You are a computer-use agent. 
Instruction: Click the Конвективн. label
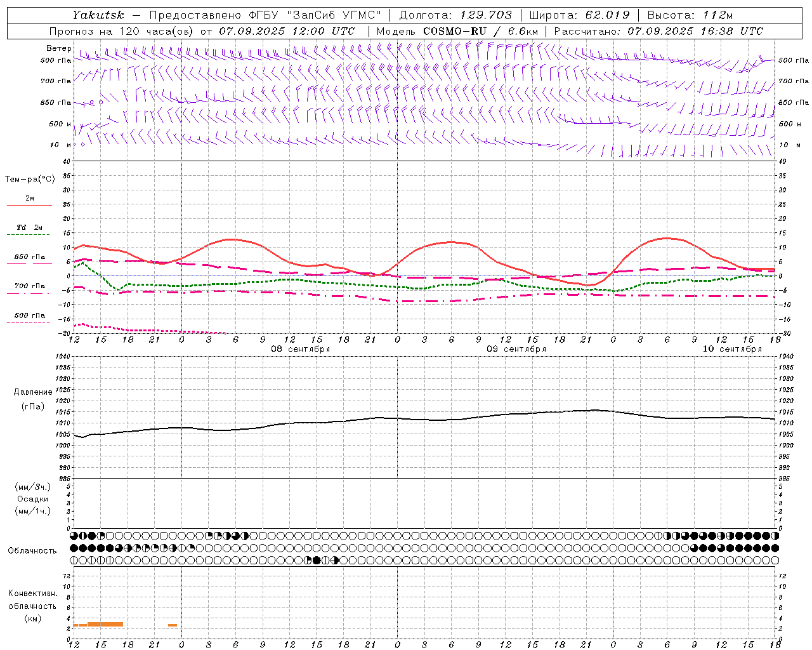(x=33, y=594)
